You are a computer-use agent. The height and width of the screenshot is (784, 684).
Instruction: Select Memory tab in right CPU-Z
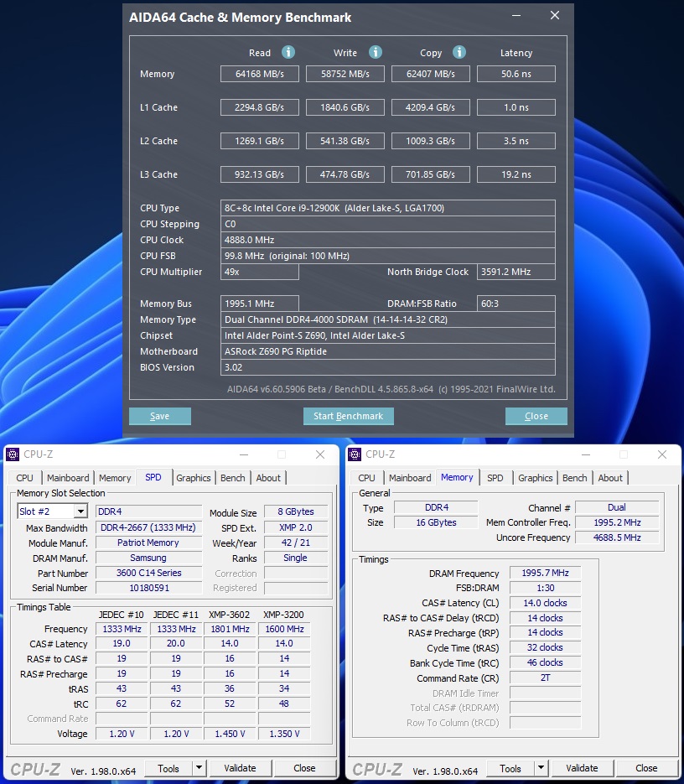coord(457,477)
